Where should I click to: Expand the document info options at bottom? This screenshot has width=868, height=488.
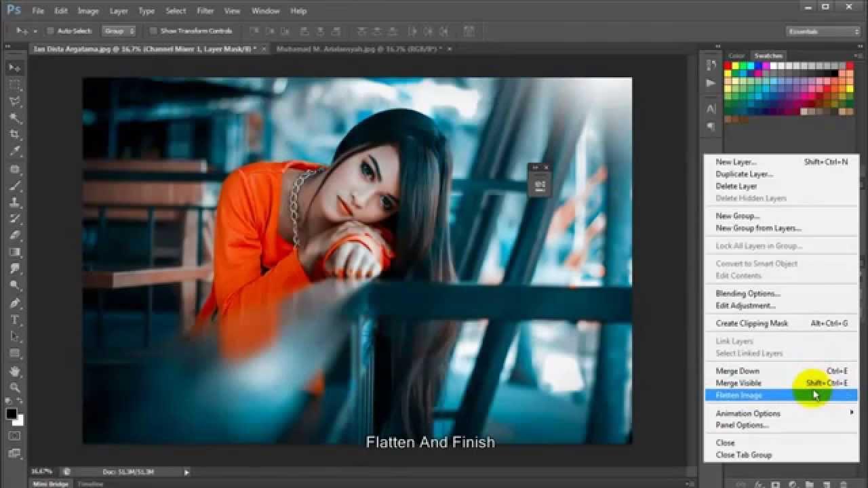tap(186, 471)
